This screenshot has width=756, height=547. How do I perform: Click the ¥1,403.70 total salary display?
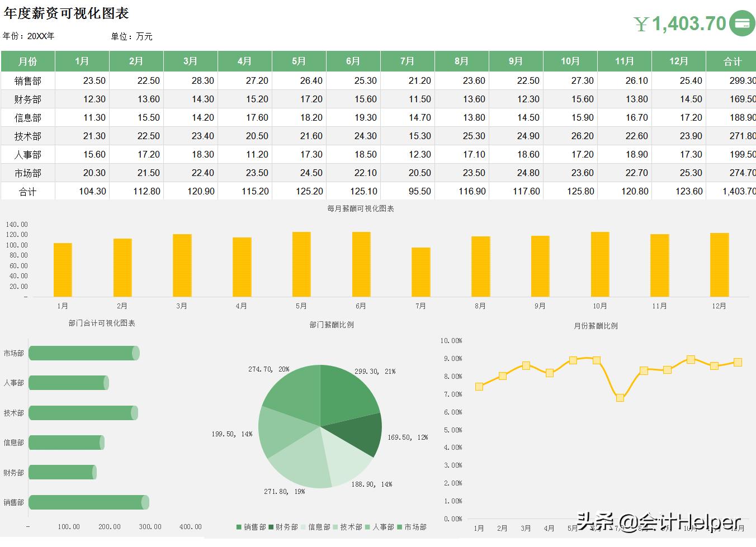click(679, 23)
